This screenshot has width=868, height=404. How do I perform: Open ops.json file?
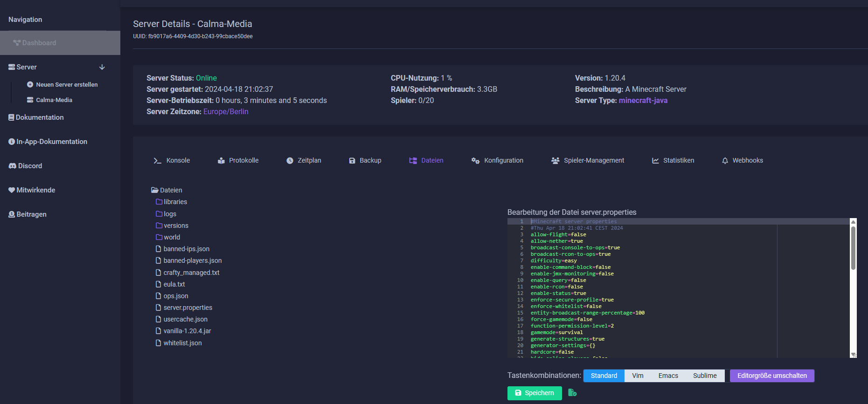[x=172, y=296]
